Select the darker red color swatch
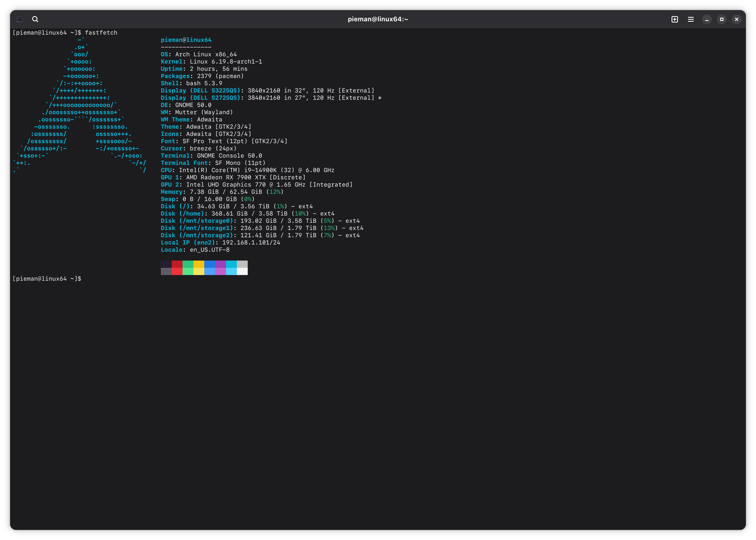 pos(177,264)
